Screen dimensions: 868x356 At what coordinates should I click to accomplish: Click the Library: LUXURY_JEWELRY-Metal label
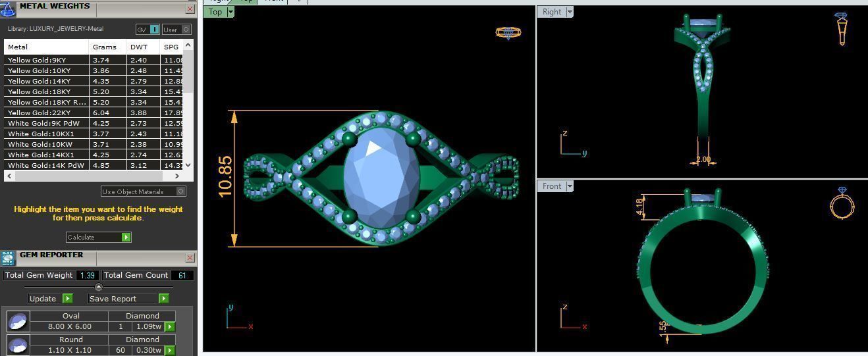coord(55,29)
